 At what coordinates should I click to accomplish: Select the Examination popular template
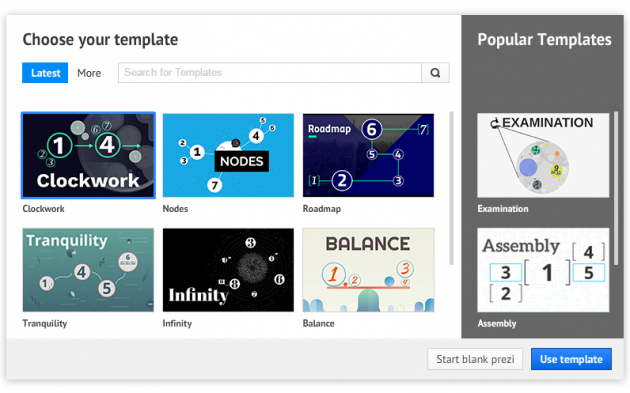(x=543, y=156)
